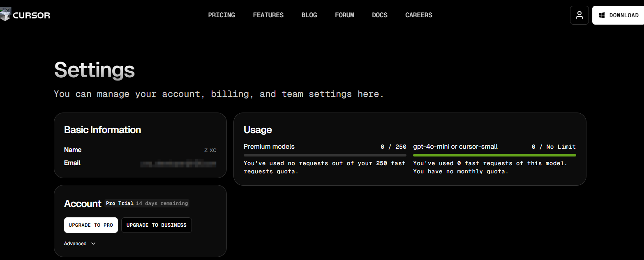The width and height of the screenshot is (644, 260).
Task: Open the Pricing page
Action: click(222, 15)
